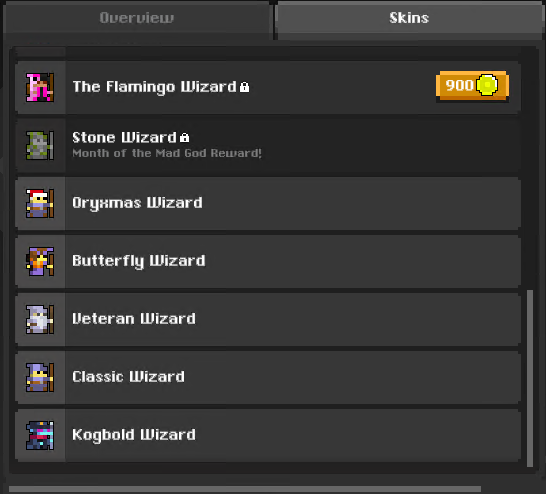Open the Skins tab
546x494 pixels.
pos(409,18)
